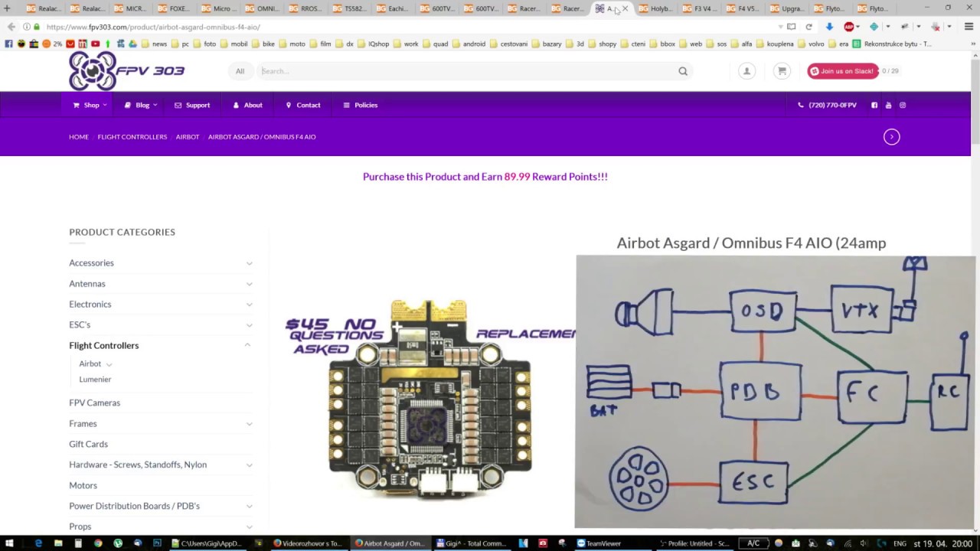Expand the Power Distribution Boards chevron
Viewport: 980px width, 551px height.
point(249,507)
